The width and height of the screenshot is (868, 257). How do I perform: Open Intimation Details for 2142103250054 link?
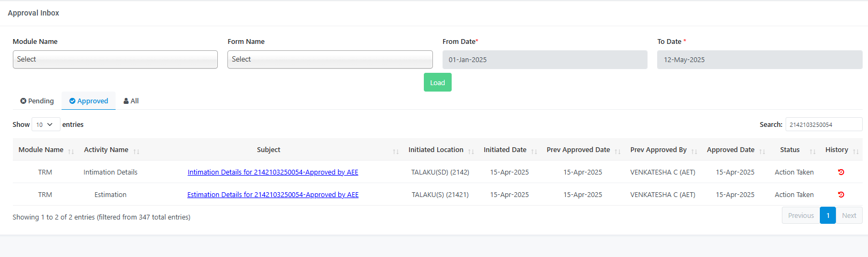[x=273, y=172]
